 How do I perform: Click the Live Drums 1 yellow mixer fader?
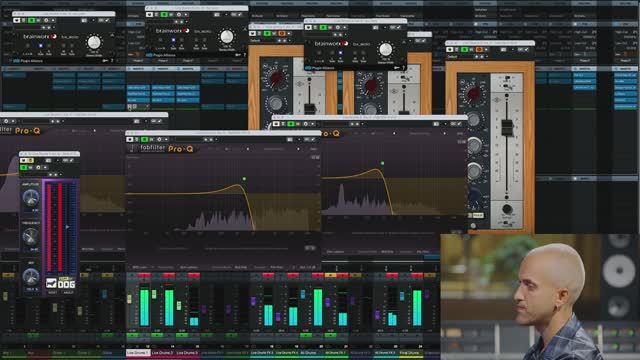pos(129,299)
